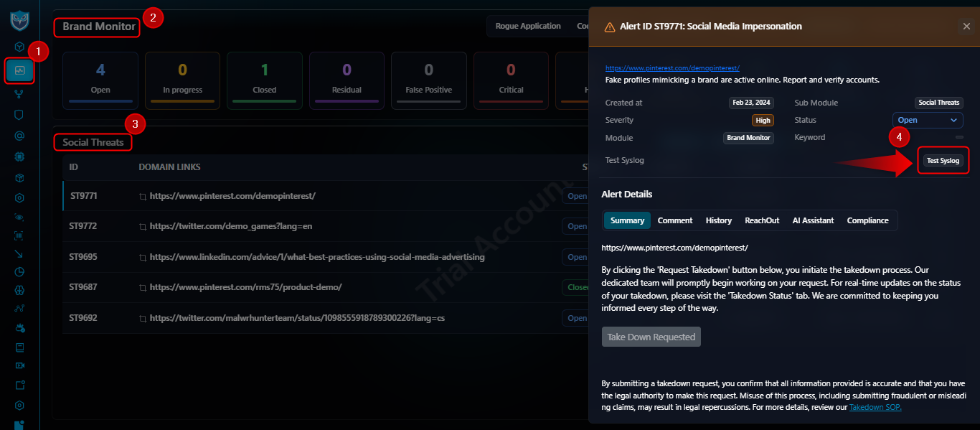The height and width of the screenshot is (430, 980).
Task: Click the Social Threats section heading
Action: click(x=93, y=142)
